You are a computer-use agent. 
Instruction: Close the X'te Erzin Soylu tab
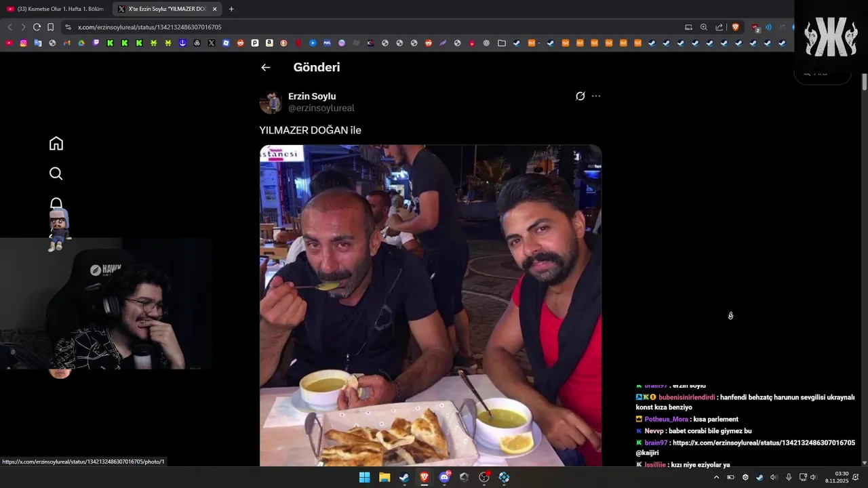click(x=215, y=9)
